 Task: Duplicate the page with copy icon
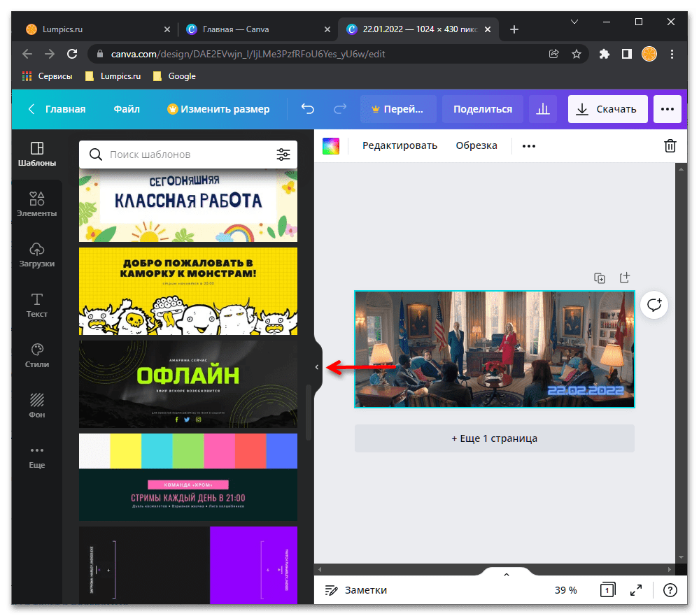pos(600,278)
